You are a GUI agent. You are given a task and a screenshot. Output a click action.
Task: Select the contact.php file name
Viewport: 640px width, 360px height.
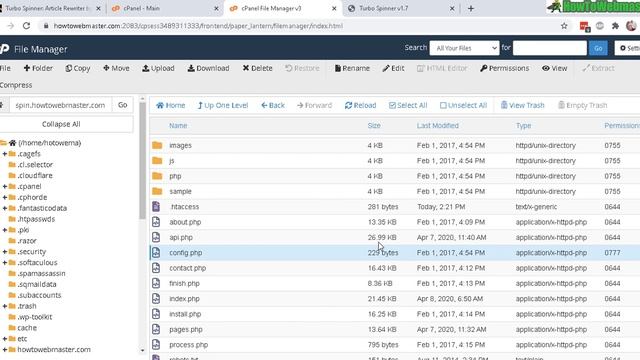(x=187, y=268)
